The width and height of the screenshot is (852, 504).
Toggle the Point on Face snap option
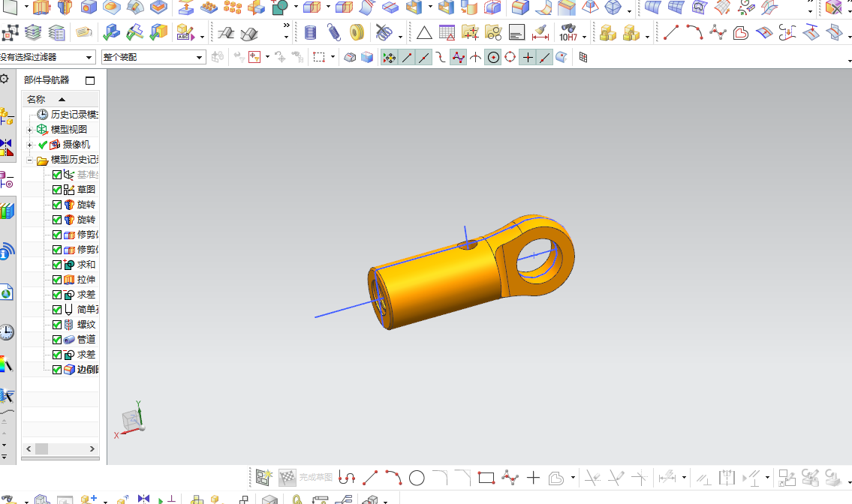tap(561, 57)
